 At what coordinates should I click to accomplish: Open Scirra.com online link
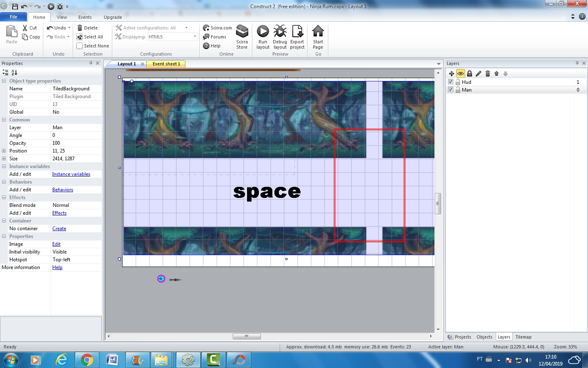click(x=218, y=28)
